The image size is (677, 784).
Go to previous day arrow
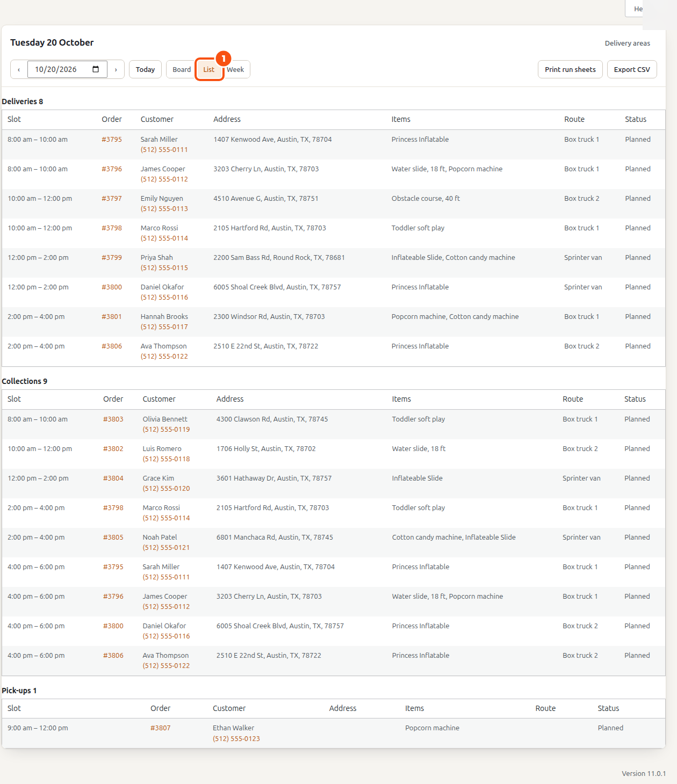(x=19, y=69)
